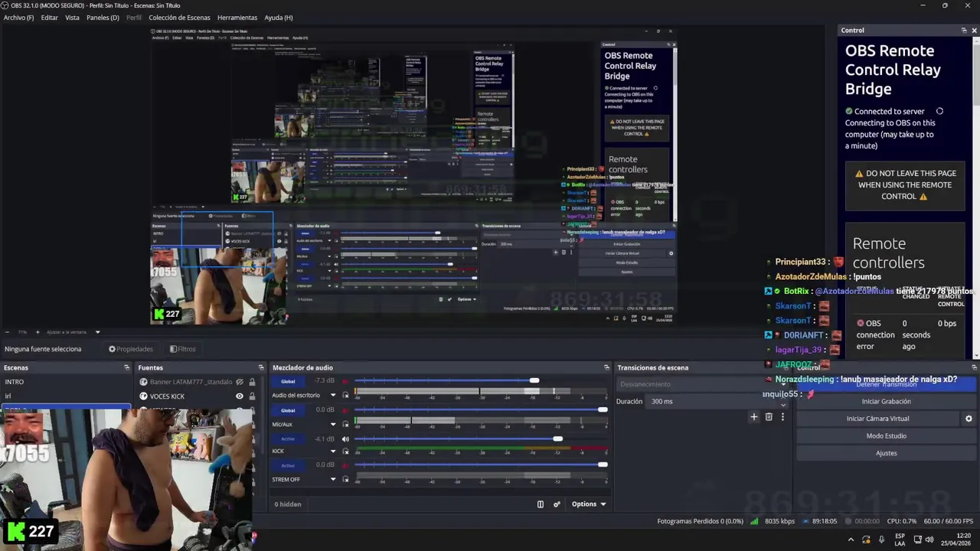Viewport: 980px width, 551px height.
Task: Open the Colección de Escenas menu
Action: click(178, 18)
